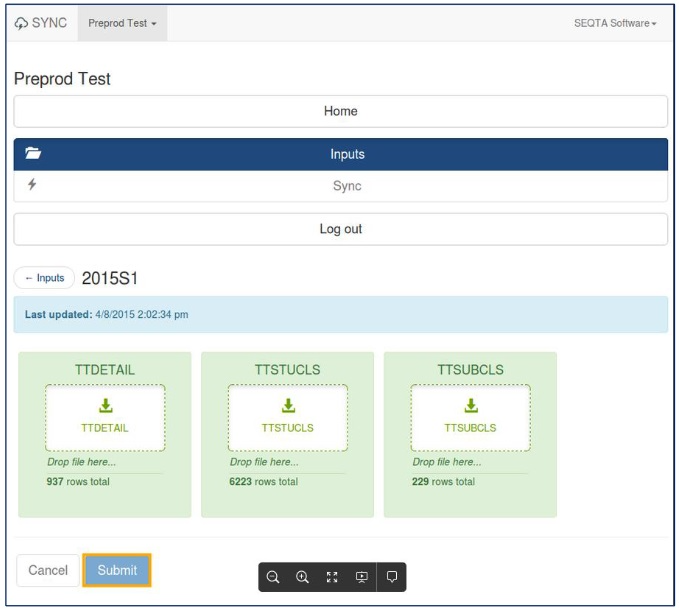Click the Log out menu item

340,229
